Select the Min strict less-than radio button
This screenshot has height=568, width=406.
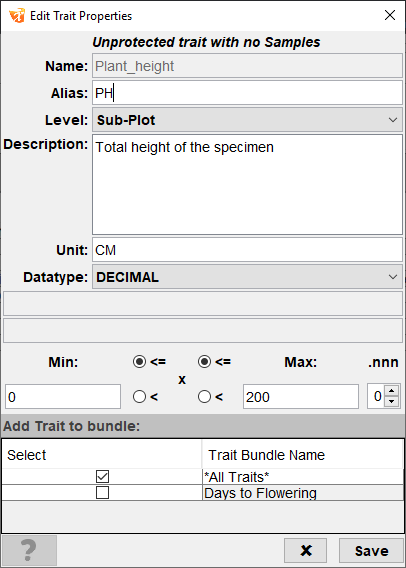click(139, 397)
